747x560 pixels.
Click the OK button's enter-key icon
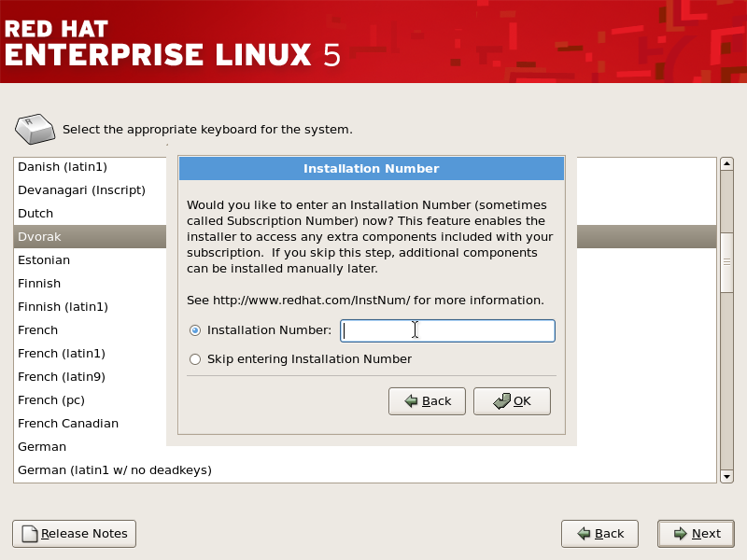[502, 401]
